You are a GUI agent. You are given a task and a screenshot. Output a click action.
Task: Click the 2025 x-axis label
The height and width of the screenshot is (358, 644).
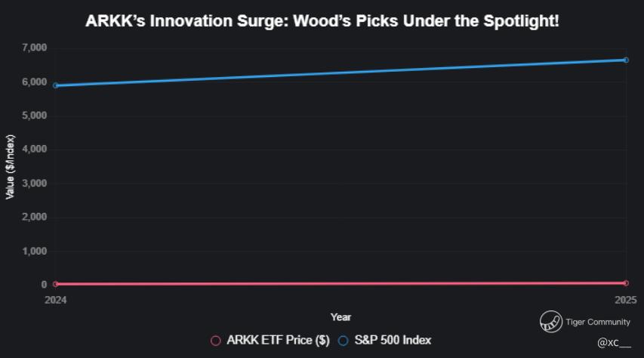tap(626, 301)
